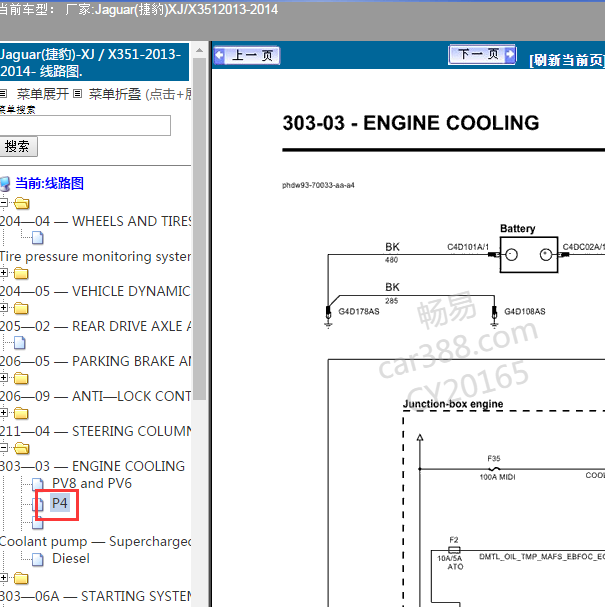
Task: Click open folder icon above 204—04 Wheels
Action: (22, 203)
